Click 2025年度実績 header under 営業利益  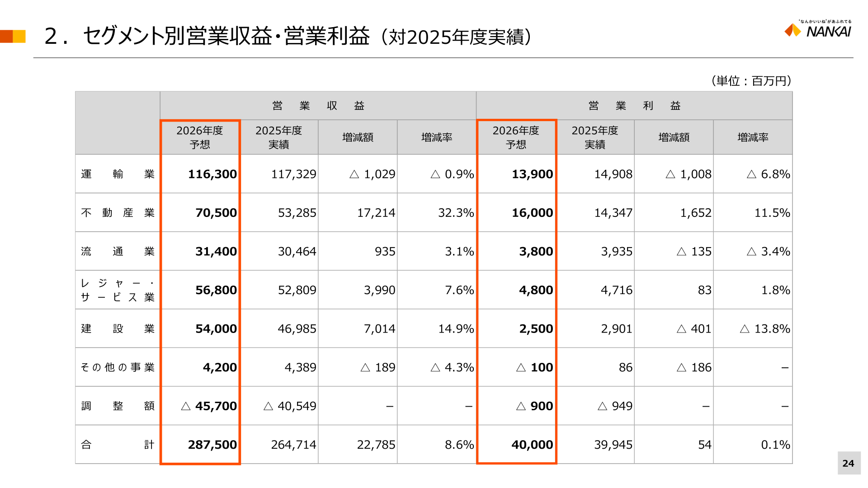(595, 137)
